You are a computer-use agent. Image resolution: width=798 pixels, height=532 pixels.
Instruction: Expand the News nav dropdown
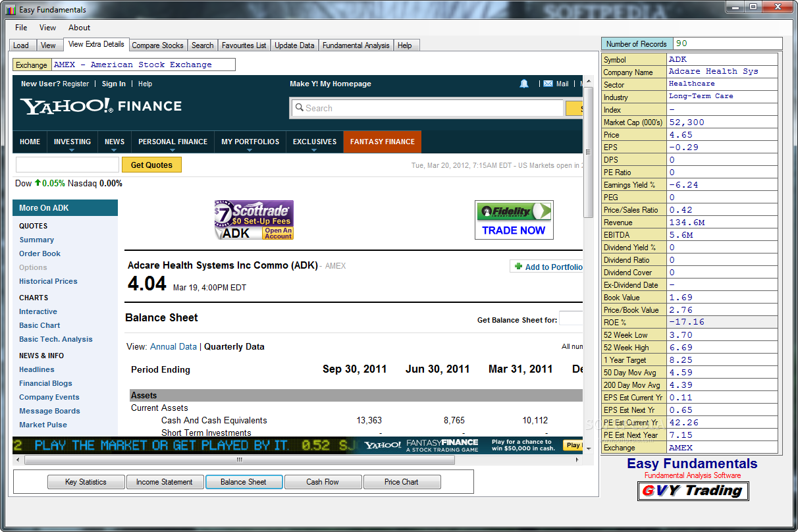point(114,149)
